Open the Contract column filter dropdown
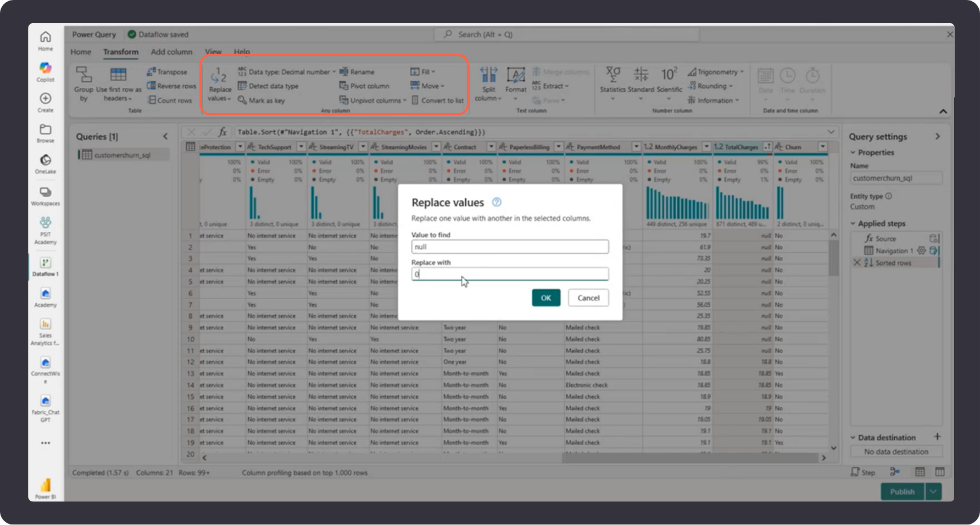The height and width of the screenshot is (525, 980). [491, 147]
